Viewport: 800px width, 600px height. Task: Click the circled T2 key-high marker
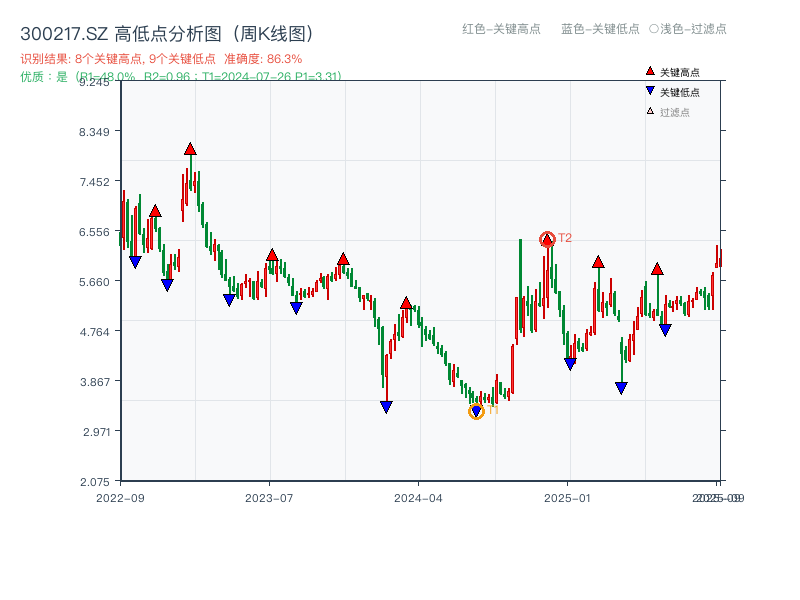point(547,238)
